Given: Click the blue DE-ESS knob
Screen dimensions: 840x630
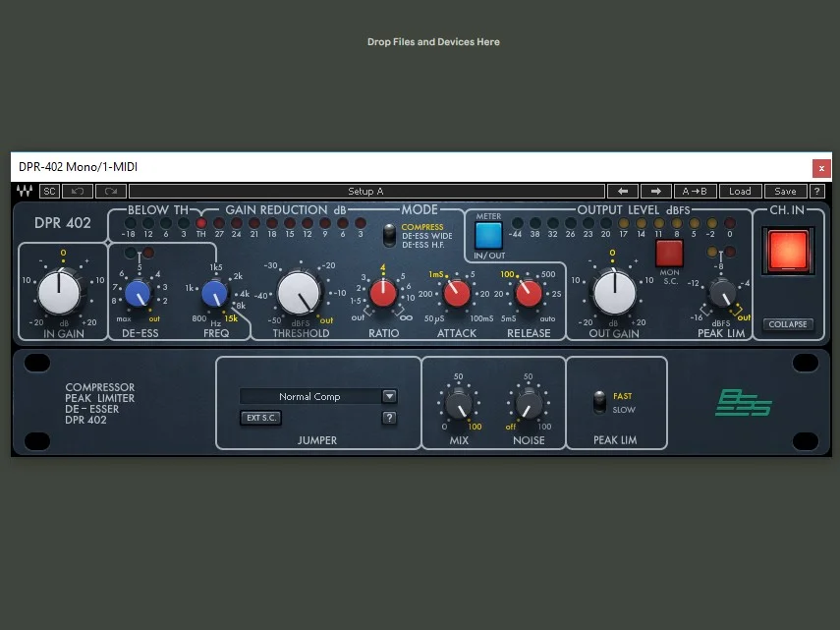Looking at the screenshot, I should pos(139,294).
